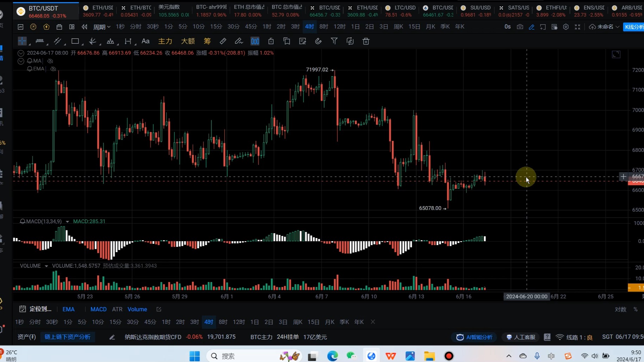Select the horizontal line drawing tool
Screen dimensions: 644x362
[40, 41]
